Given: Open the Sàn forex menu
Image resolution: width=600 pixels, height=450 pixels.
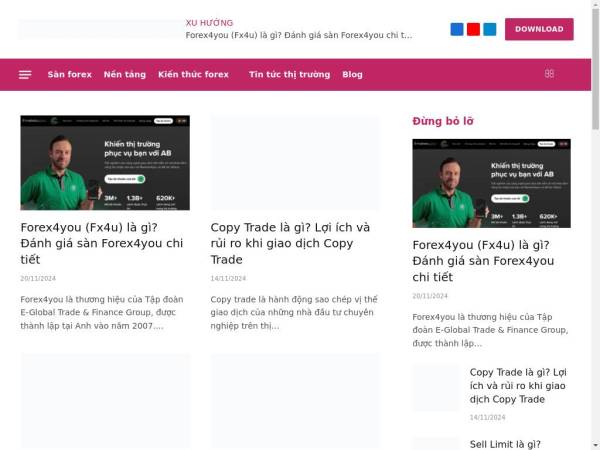Looking at the screenshot, I should 69,74.
